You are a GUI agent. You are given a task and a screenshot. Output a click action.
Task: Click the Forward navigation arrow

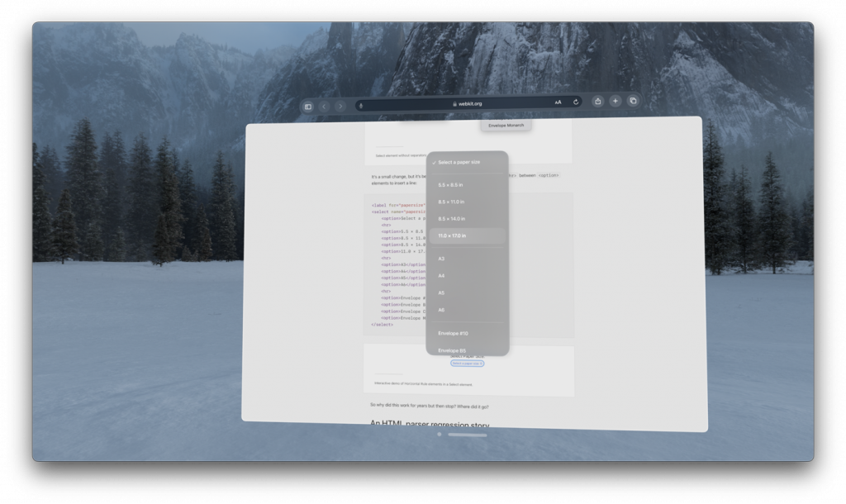(x=342, y=106)
